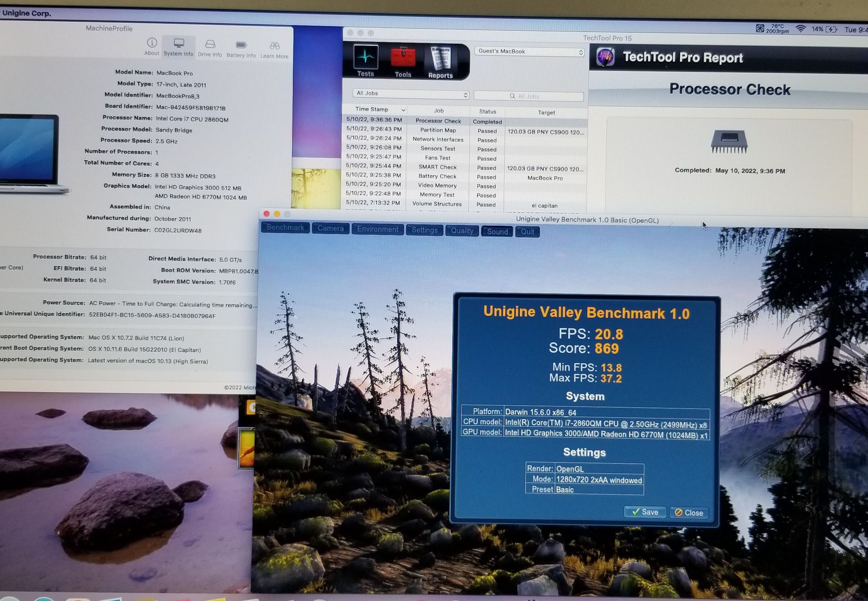Toggle the Sound button in Valley

pyautogui.click(x=497, y=232)
